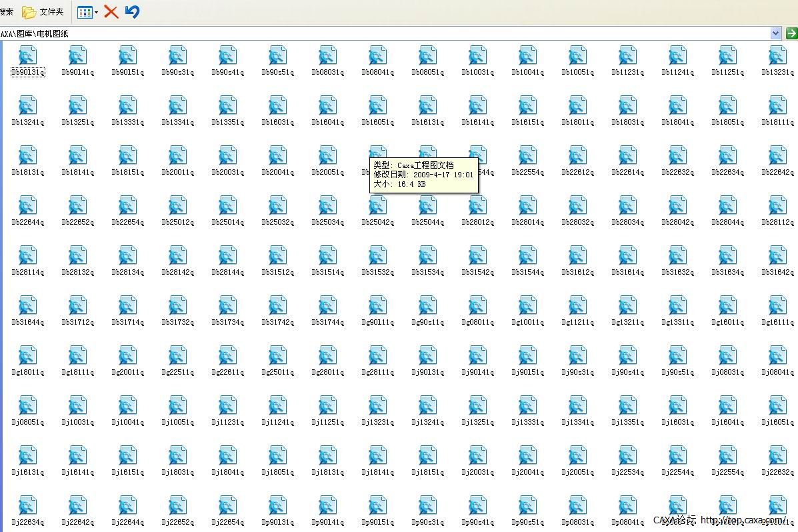
Task: Click the file name Dg28111q
Action: pyautogui.click(x=377, y=372)
